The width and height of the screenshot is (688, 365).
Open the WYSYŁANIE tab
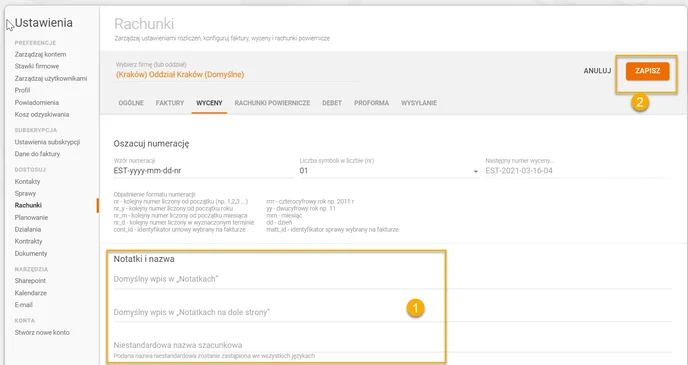click(x=419, y=103)
